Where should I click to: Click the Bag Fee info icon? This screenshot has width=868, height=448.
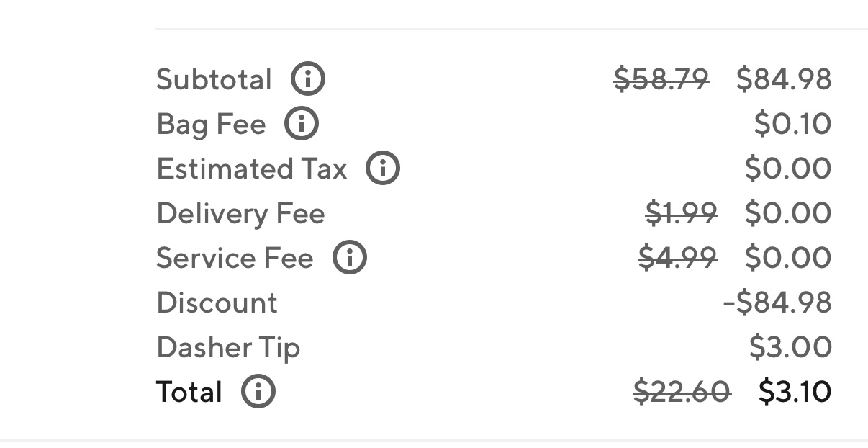click(x=302, y=124)
